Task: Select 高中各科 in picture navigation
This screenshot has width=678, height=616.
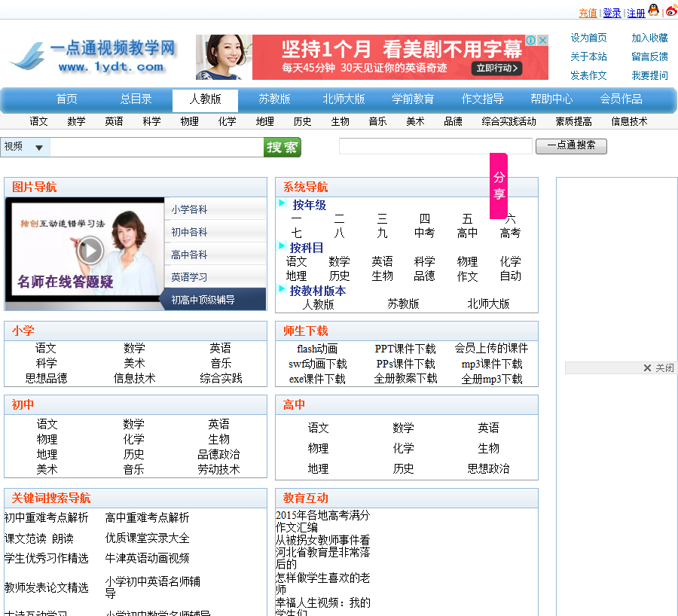Action: click(x=215, y=255)
